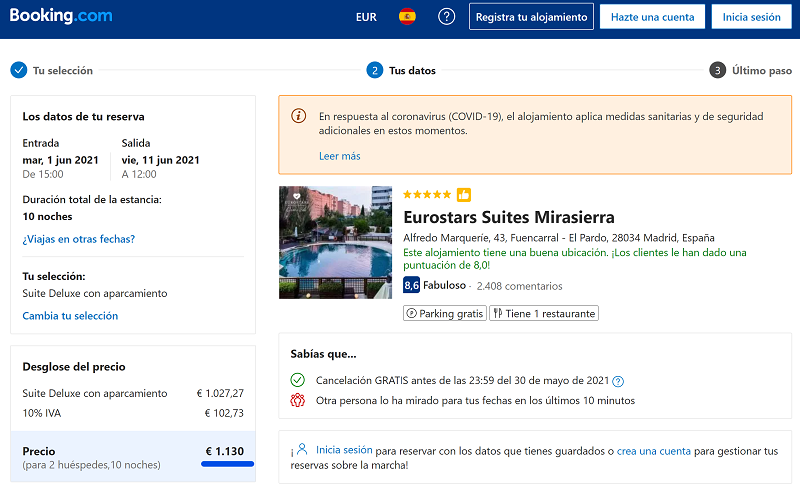The width and height of the screenshot is (800, 491).
Task: Open the EUR currency selector
Action: (366, 17)
